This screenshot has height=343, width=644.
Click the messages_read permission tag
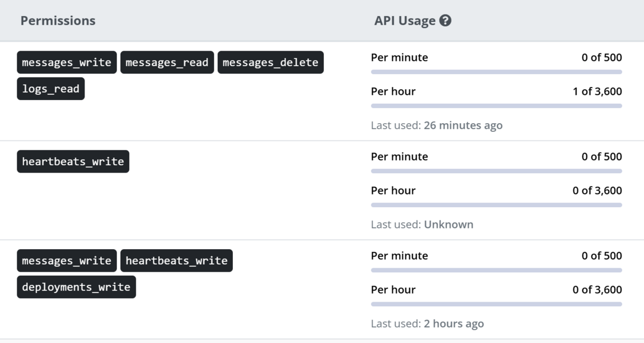167,63
